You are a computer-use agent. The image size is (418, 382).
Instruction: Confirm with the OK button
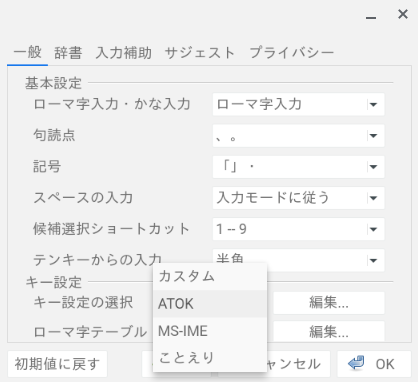coord(374,364)
